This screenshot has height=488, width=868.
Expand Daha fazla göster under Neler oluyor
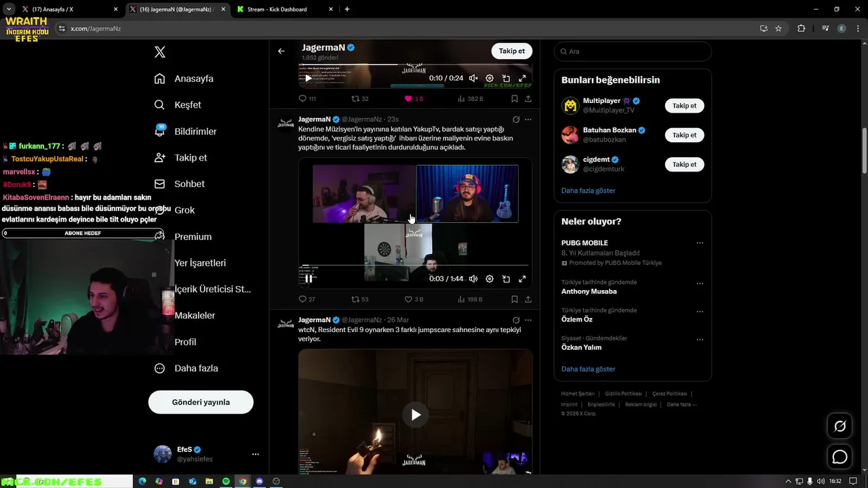click(x=588, y=369)
